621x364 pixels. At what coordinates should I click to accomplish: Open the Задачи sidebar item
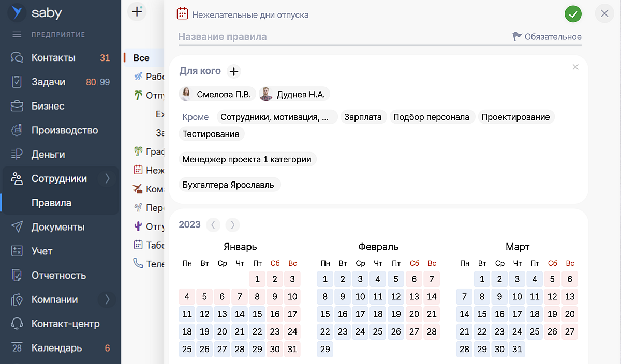[x=48, y=82]
